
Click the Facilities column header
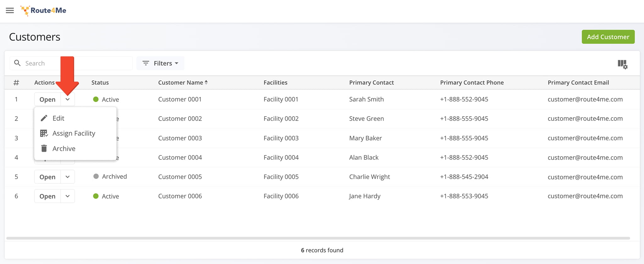[x=275, y=82]
